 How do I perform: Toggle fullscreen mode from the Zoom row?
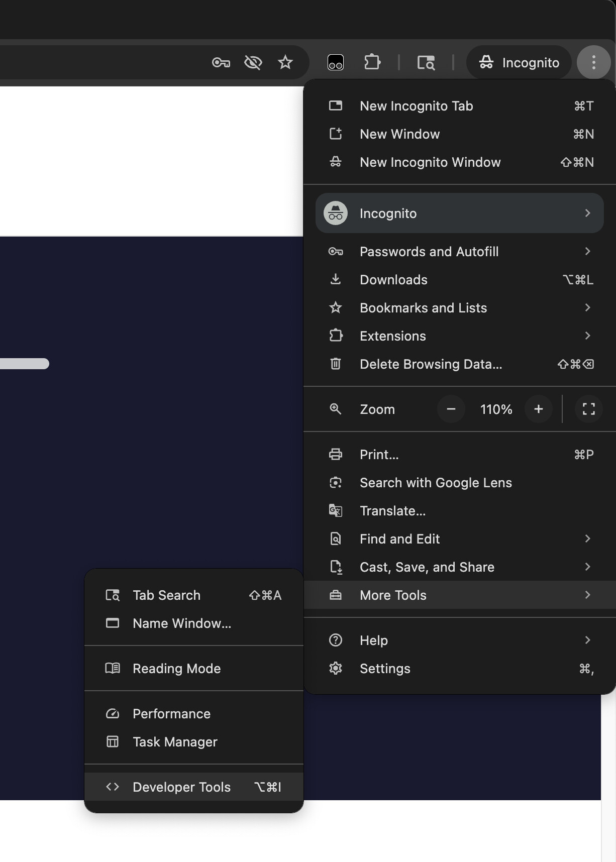588,409
